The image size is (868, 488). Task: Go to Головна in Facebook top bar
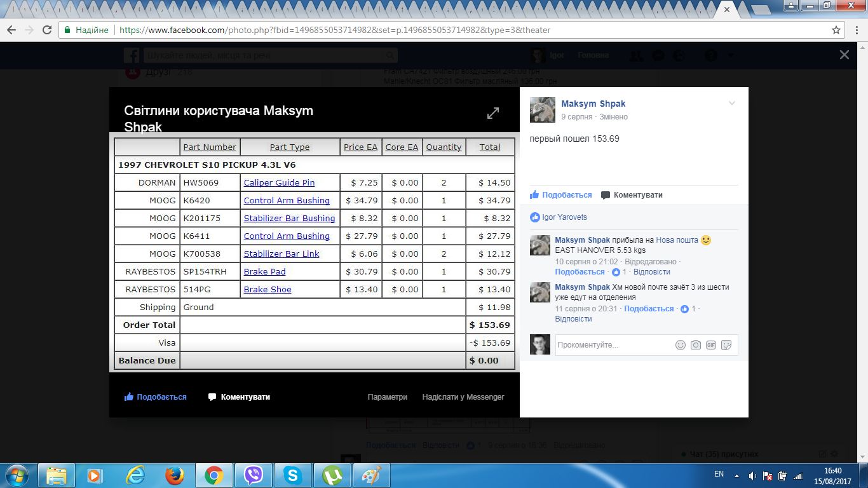tap(593, 55)
